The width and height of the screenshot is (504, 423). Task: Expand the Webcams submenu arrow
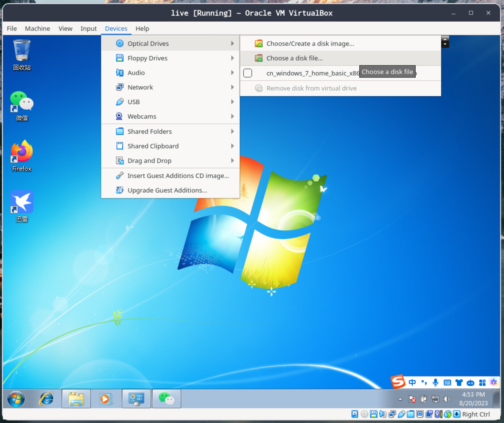pos(232,116)
